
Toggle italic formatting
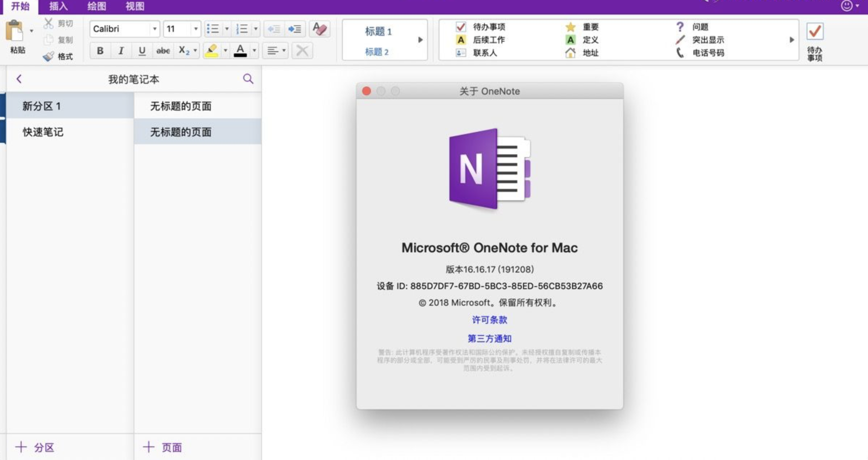click(121, 51)
